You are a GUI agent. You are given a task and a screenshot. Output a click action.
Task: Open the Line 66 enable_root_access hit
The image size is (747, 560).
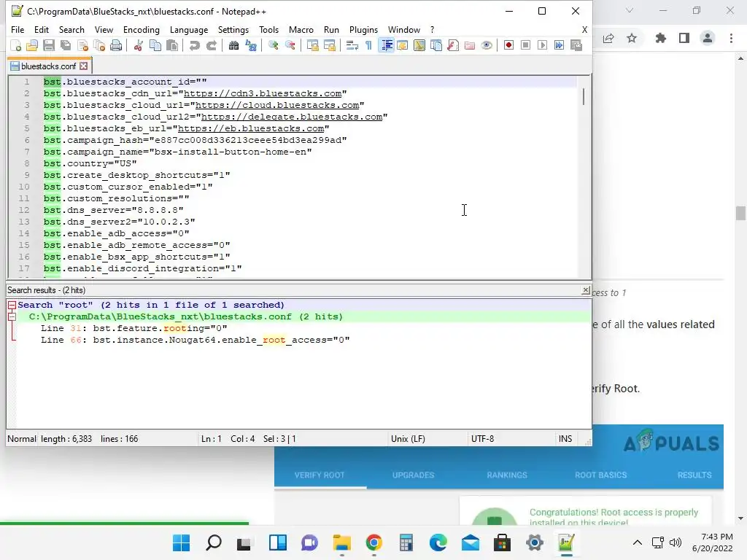[x=196, y=340]
